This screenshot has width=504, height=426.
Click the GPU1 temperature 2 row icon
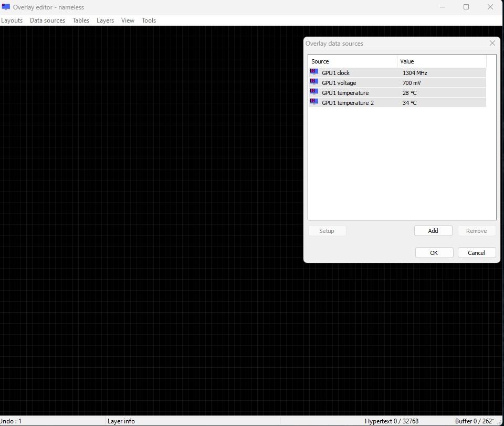click(x=314, y=102)
